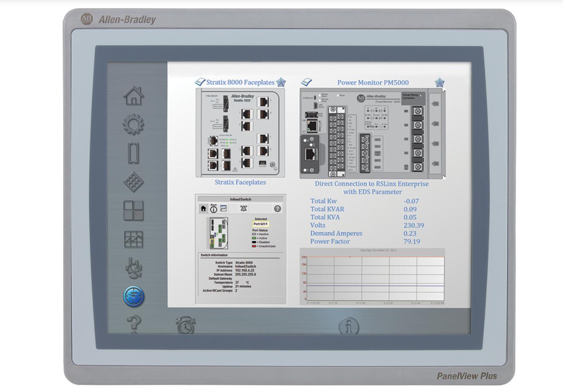The image size is (563, 392).
Task: Click the Total KVA value 0.05
Action: pos(410,217)
